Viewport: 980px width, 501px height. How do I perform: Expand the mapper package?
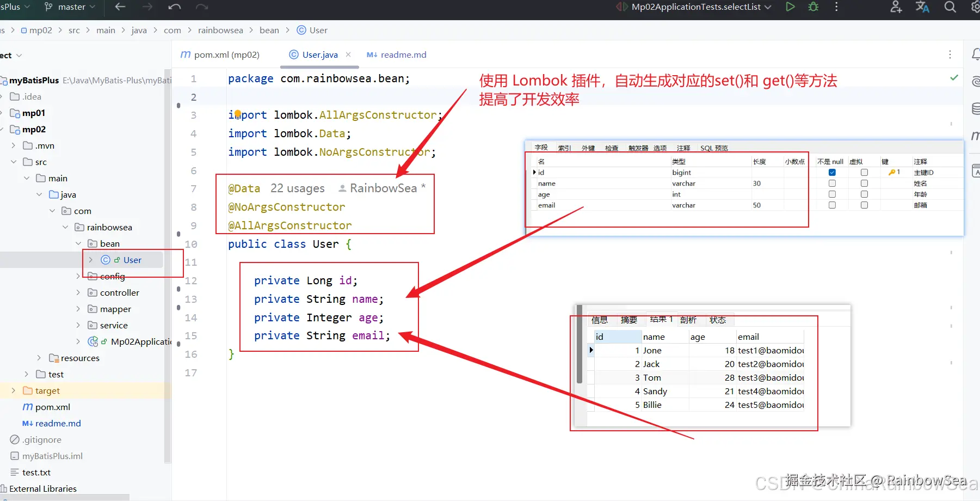(78, 309)
